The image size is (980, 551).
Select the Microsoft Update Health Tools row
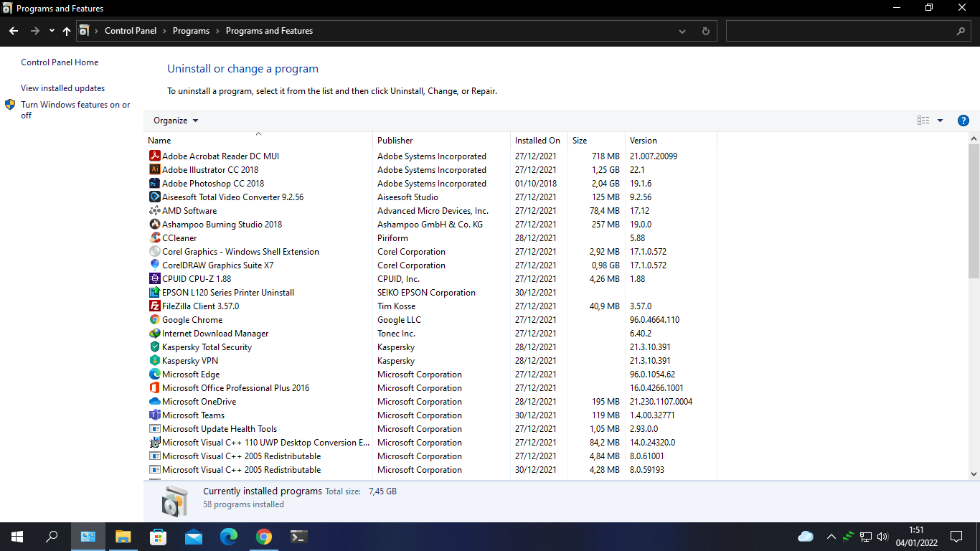(430, 429)
